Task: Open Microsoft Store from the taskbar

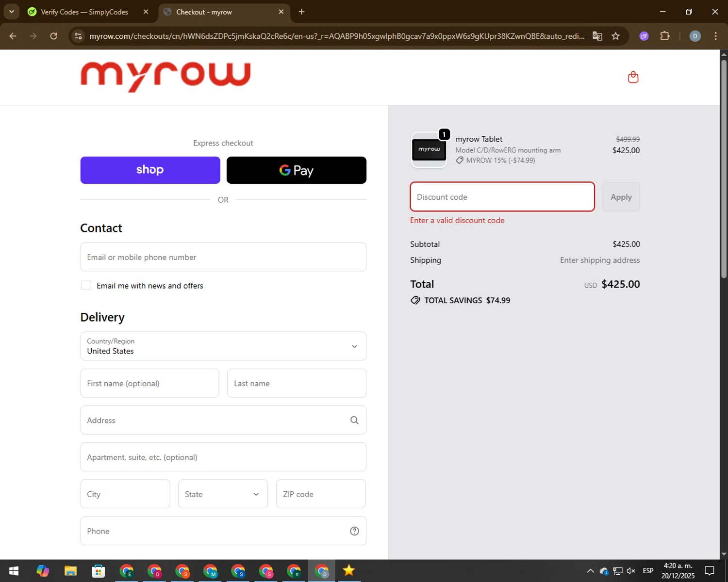Action: [x=99, y=571]
